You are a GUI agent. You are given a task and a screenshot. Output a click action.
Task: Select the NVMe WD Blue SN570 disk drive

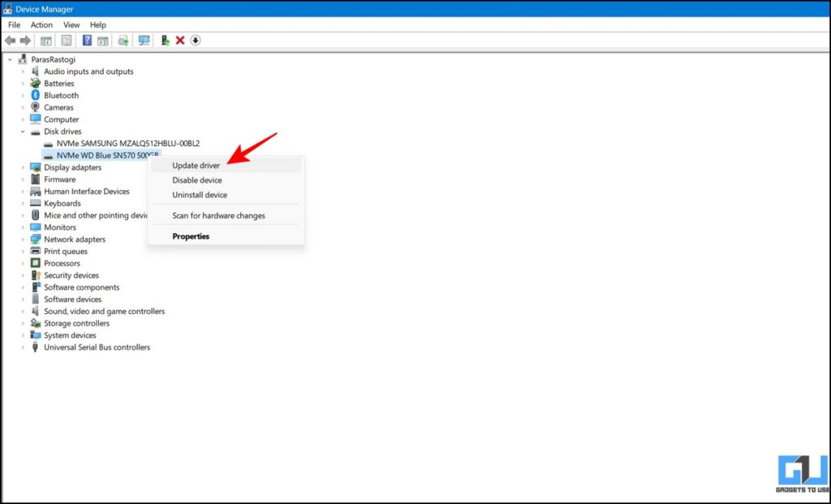(x=99, y=155)
